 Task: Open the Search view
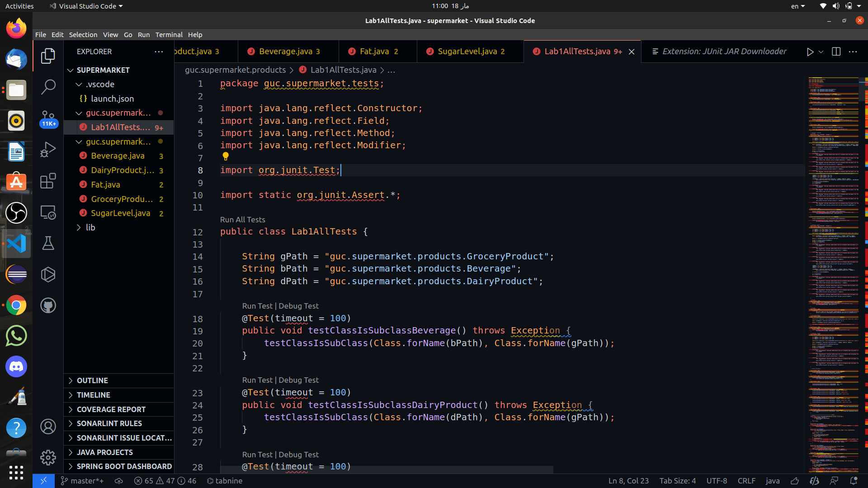(48, 87)
